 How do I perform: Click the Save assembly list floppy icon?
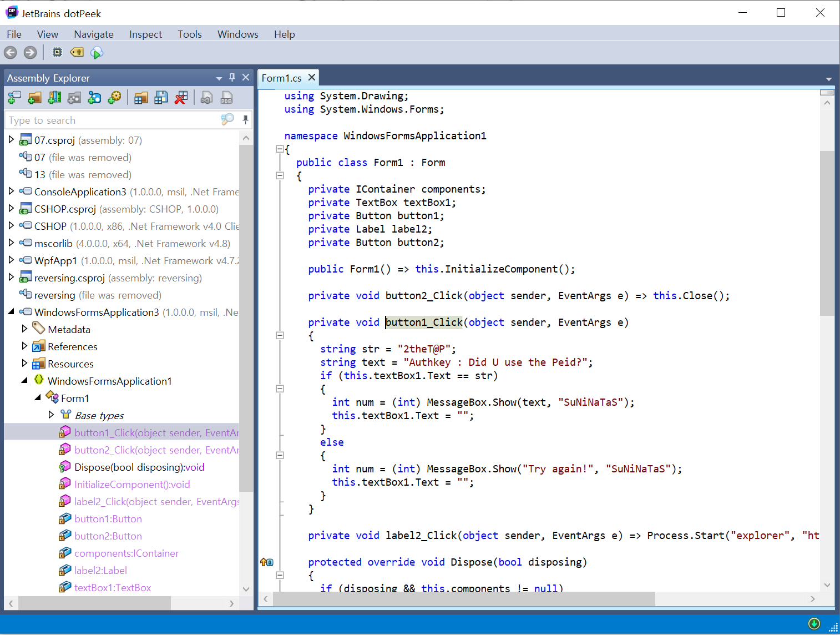click(161, 98)
